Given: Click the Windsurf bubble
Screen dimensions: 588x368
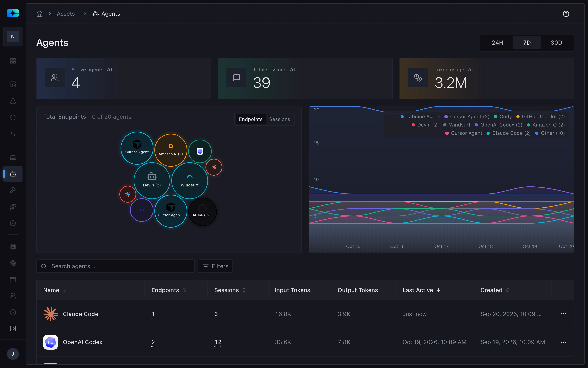Looking at the screenshot, I should (190, 181).
